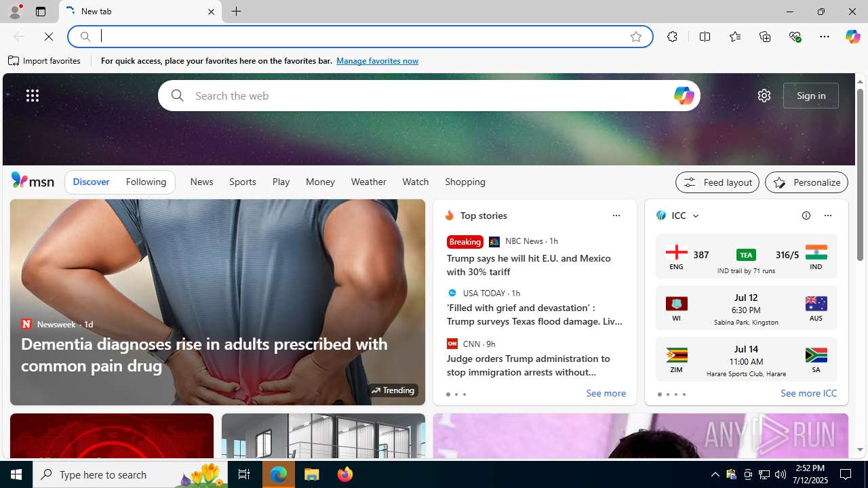Open the Weather section
Screen dimensions: 868x488
pos(368,182)
